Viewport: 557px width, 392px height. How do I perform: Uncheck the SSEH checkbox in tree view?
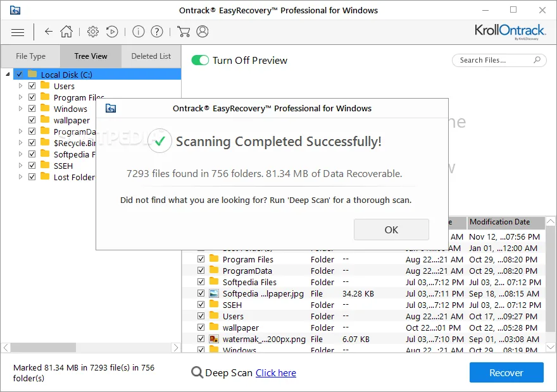click(32, 165)
